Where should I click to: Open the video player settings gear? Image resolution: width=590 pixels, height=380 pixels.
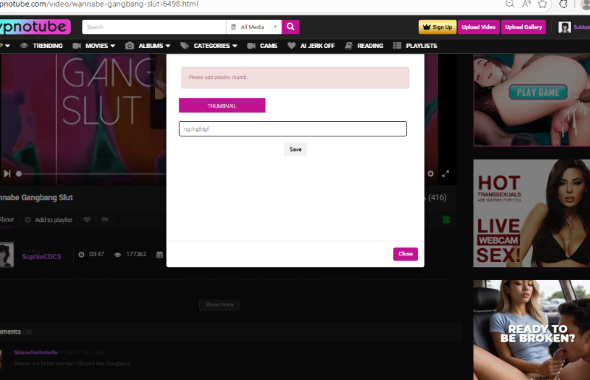pos(430,173)
